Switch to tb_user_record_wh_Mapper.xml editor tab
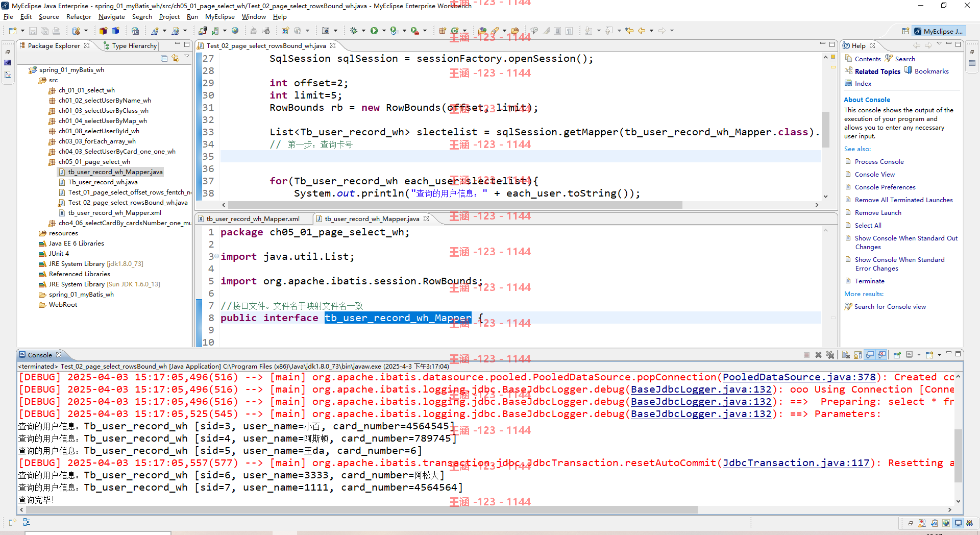Viewport: 980px width, 535px height. 252,218
